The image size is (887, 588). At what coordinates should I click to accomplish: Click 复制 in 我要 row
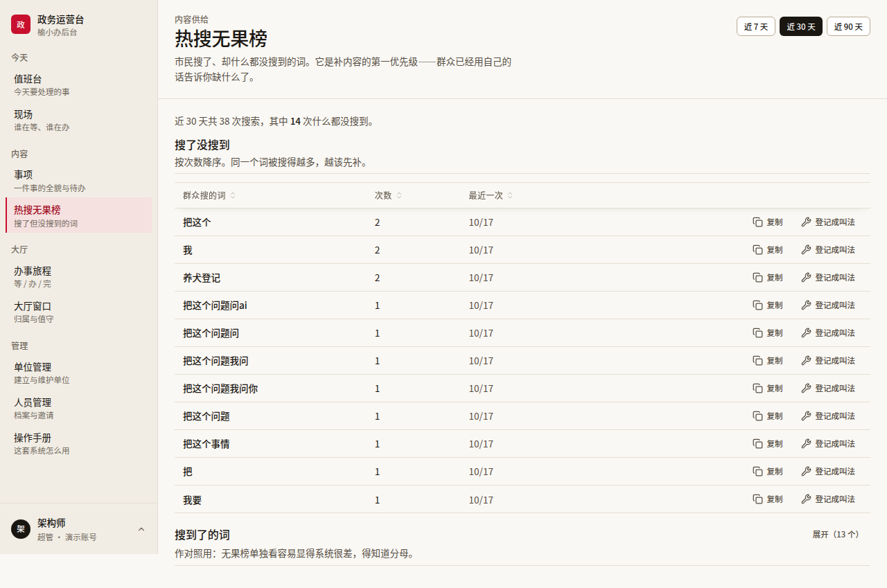(x=768, y=499)
